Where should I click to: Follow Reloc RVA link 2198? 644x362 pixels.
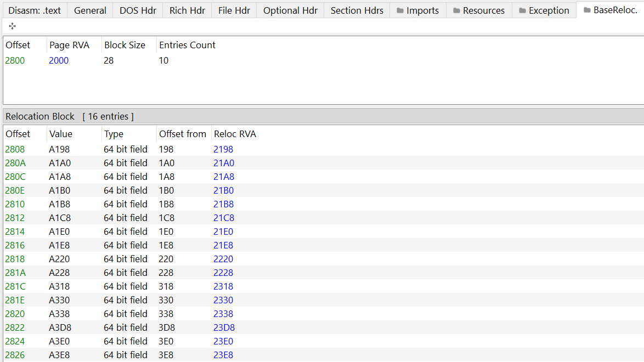(223, 149)
